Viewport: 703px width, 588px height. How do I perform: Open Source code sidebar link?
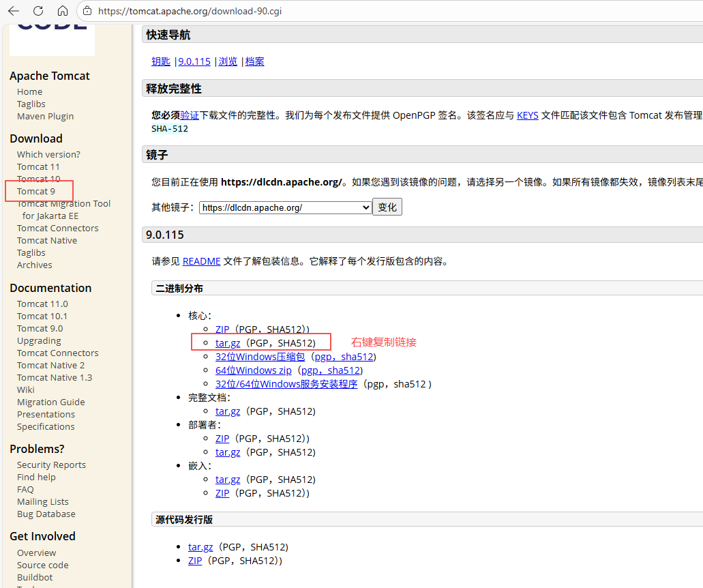(x=42, y=565)
